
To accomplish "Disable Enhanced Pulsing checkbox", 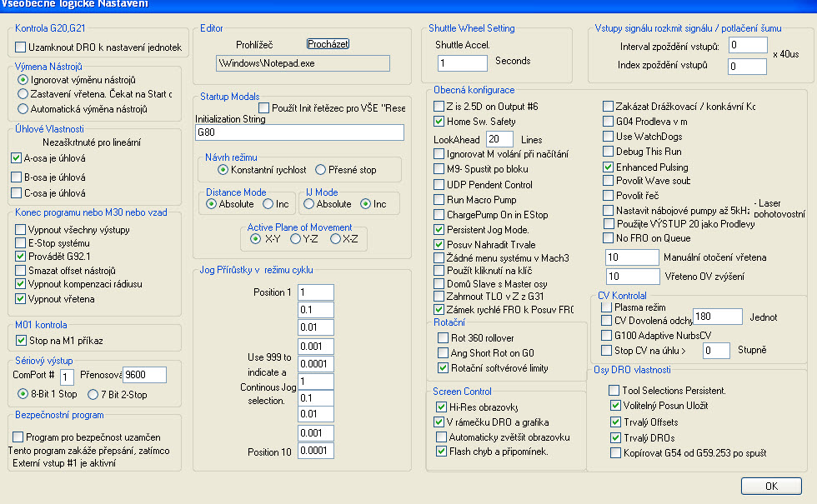I will [609, 167].
